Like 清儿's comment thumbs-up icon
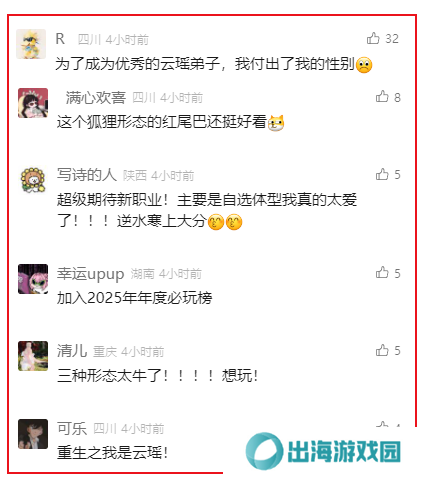 pyautogui.click(x=382, y=350)
